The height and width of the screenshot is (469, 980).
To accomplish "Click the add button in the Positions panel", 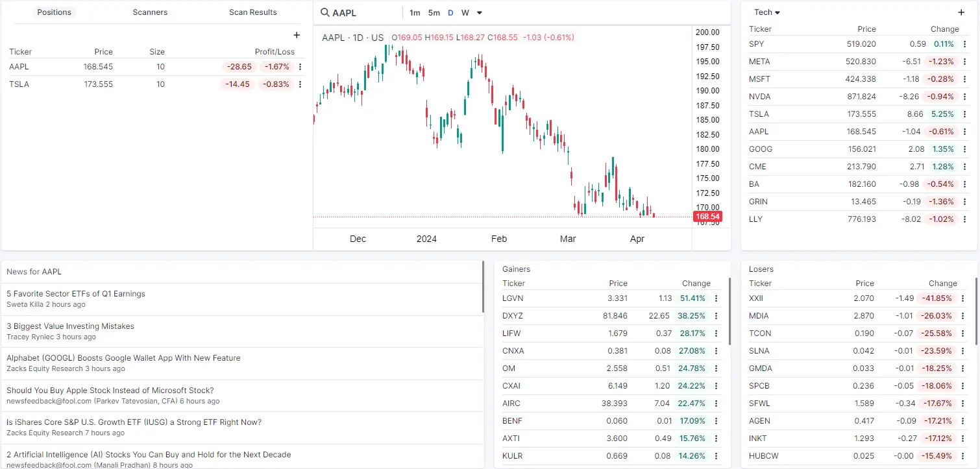I will coord(297,35).
